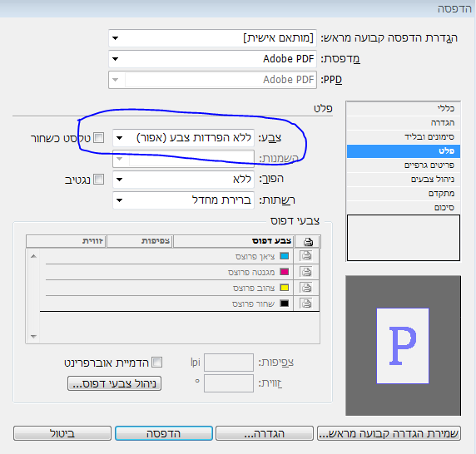Screen dimensions: 476x454
Task: Click the printer icon column header
Action: click(308, 241)
